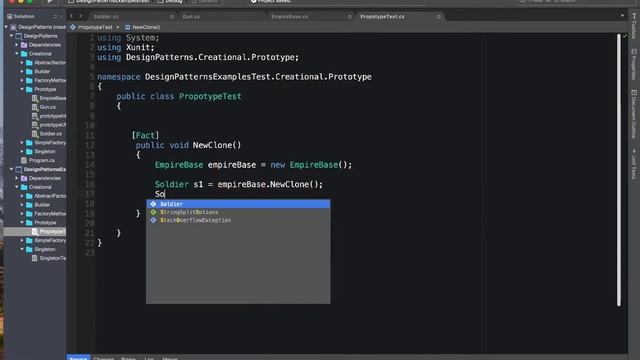Open the Unit Tests side panel
Viewport: 640px width, 360px height.
click(633, 164)
